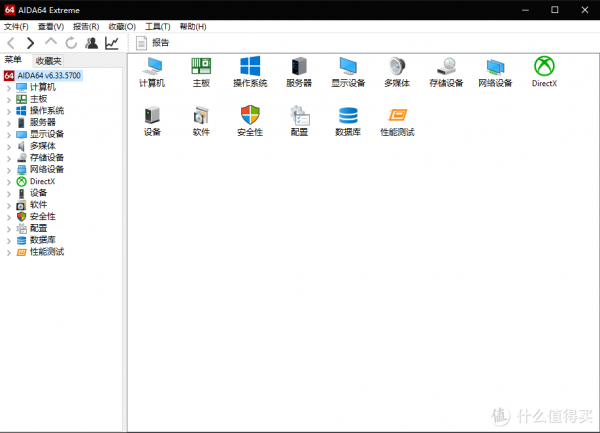This screenshot has width=600, height=433.
Task: Expand the 网络设备 tree node arrow
Action: coord(8,169)
